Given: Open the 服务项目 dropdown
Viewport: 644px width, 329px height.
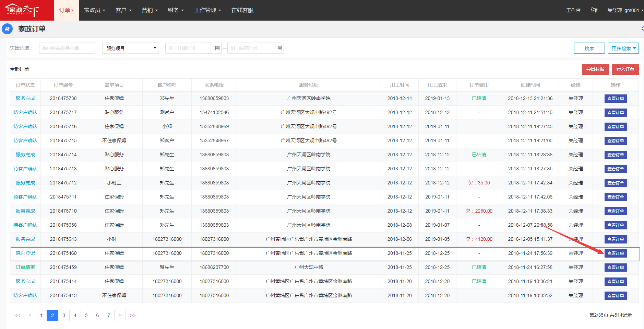Looking at the screenshot, I should pyautogui.click(x=130, y=48).
